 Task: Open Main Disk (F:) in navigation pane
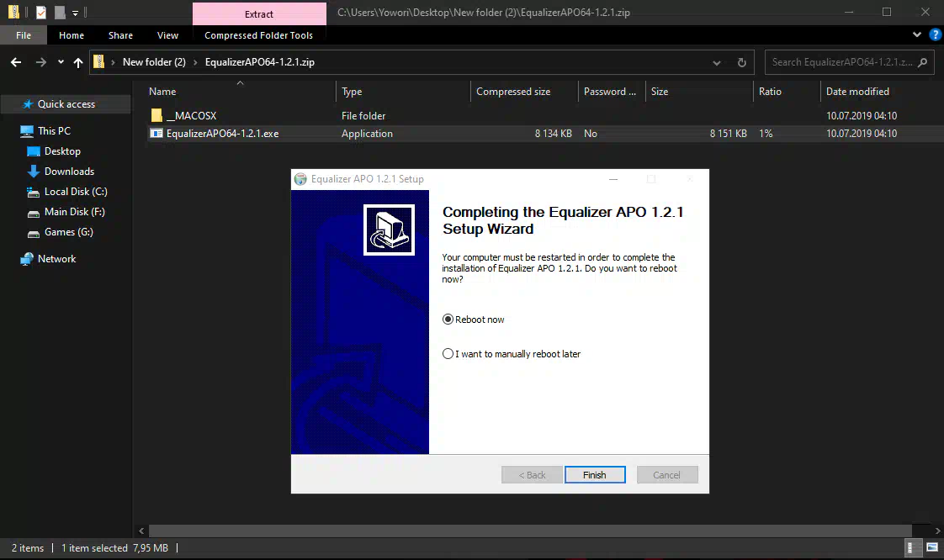pos(75,212)
